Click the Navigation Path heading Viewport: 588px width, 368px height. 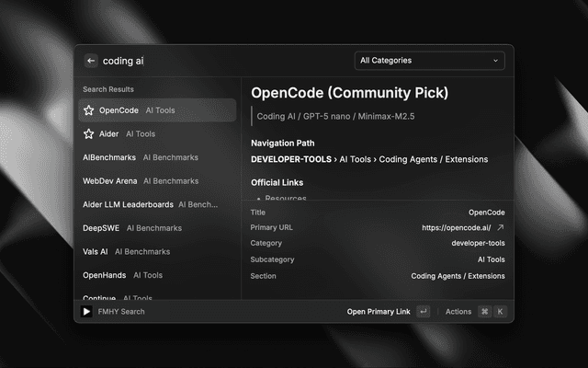[x=283, y=144]
